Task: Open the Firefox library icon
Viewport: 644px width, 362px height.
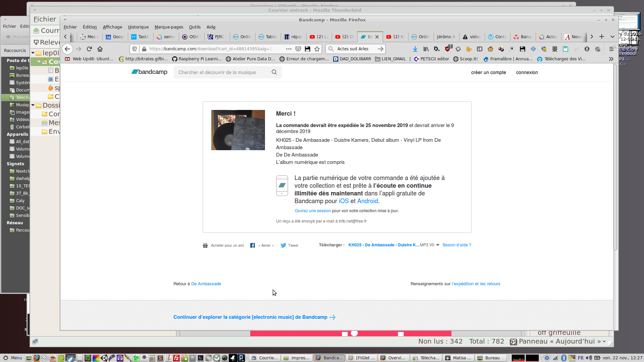Action: tap(426, 49)
